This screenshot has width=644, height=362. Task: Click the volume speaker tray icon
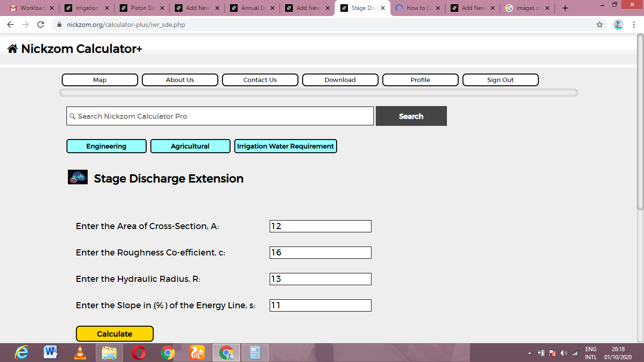[x=564, y=353]
